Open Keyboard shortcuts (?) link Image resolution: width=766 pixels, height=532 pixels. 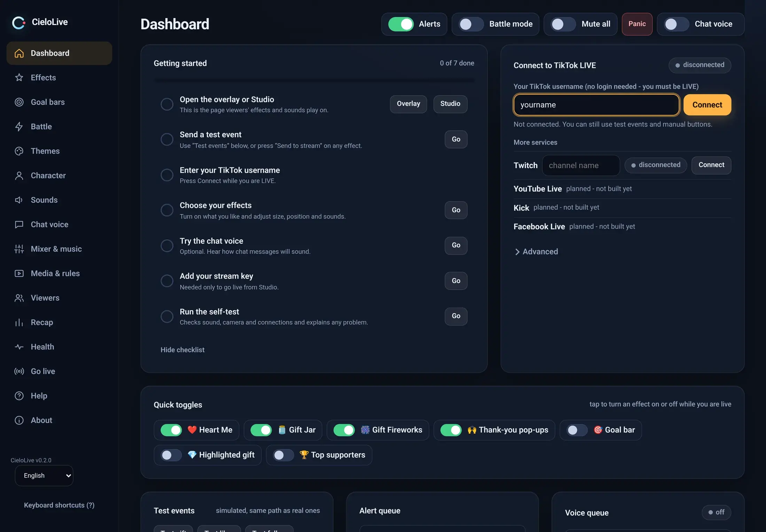pos(59,505)
